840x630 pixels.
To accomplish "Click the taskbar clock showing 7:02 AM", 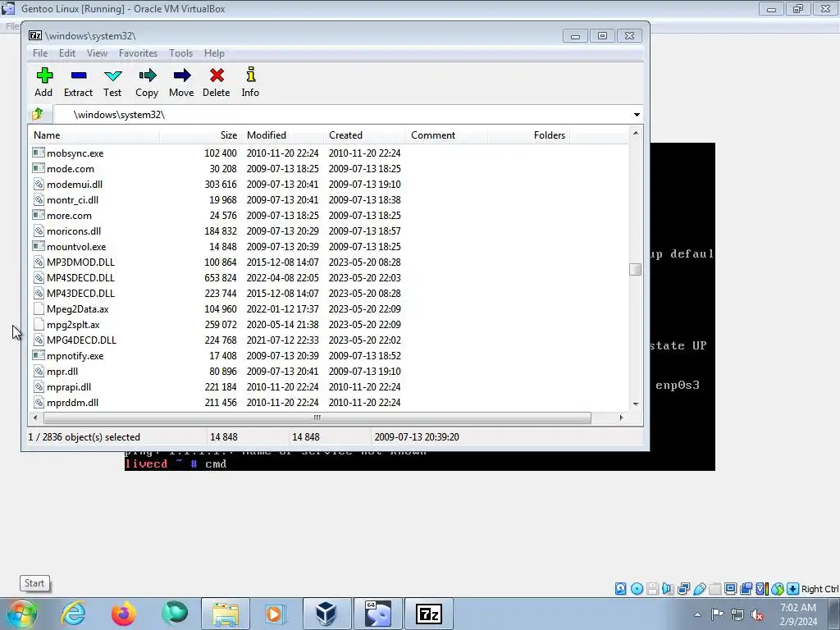I will 798,614.
